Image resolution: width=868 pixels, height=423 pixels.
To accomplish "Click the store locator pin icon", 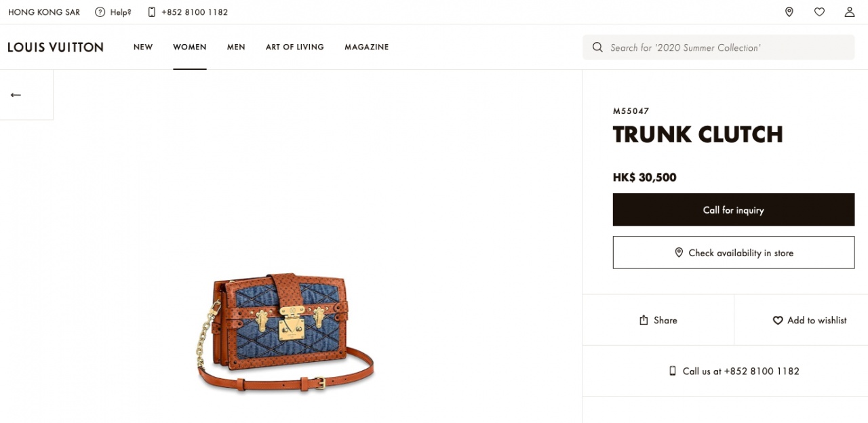I will point(789,12).
